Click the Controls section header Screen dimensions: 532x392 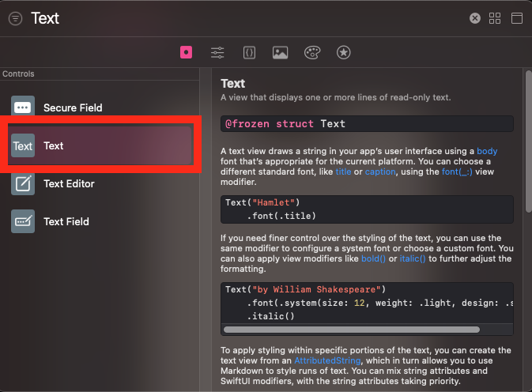point(18,74)
